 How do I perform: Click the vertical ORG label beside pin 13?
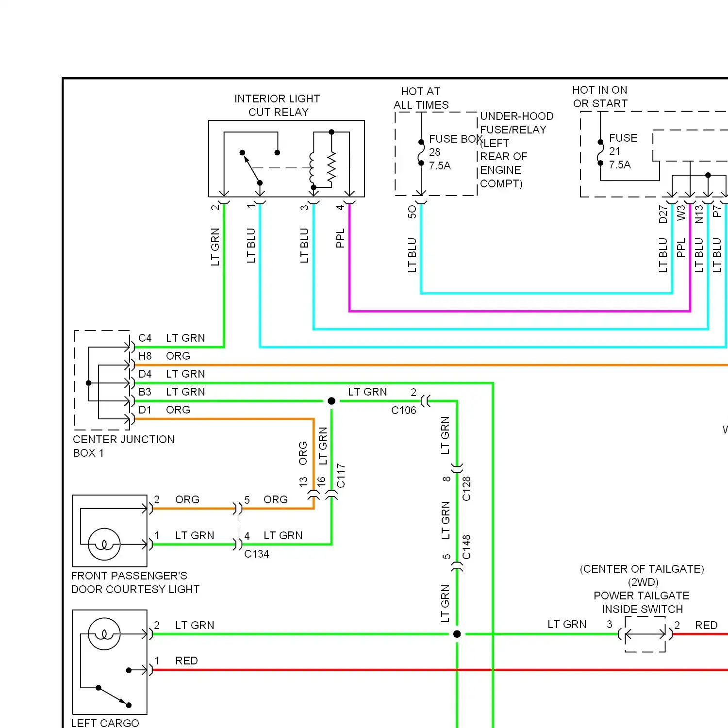point(303,453)
